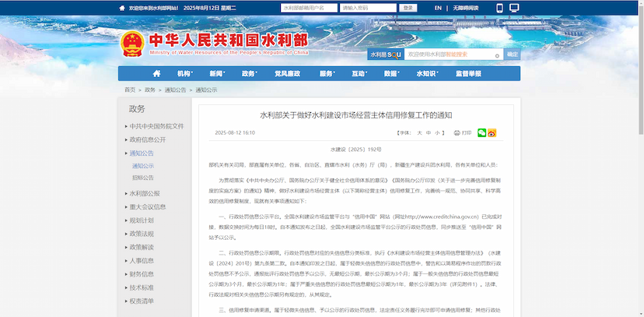Click the printer icon to print

click(457, 133)
